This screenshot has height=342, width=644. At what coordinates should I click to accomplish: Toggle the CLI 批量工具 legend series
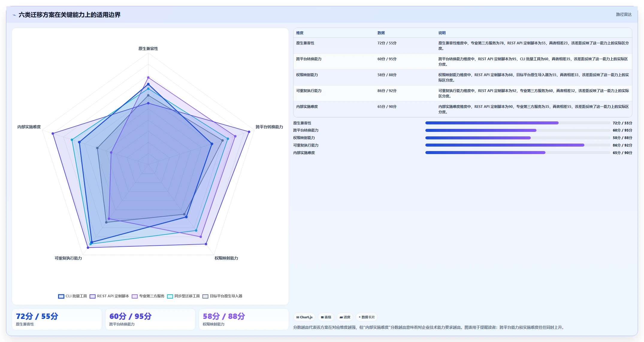[72, 296]
